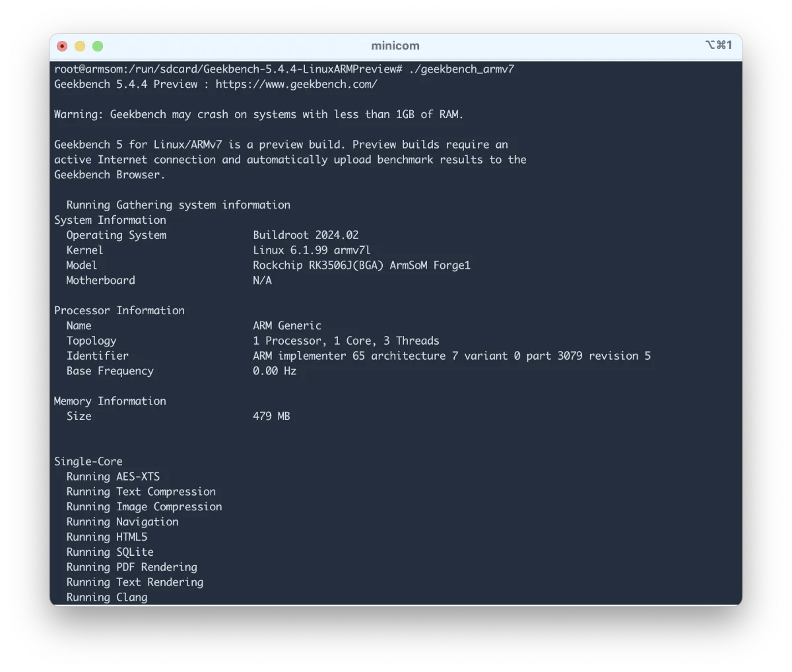Click the ARM Generic value
The height and width of the screenshot is (672, 792).
pyautogui.click(x=287, y=325)
